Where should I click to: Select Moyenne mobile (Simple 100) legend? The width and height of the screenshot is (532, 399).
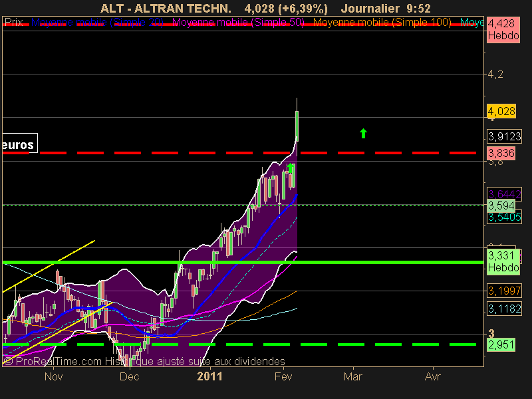point(382,23)
